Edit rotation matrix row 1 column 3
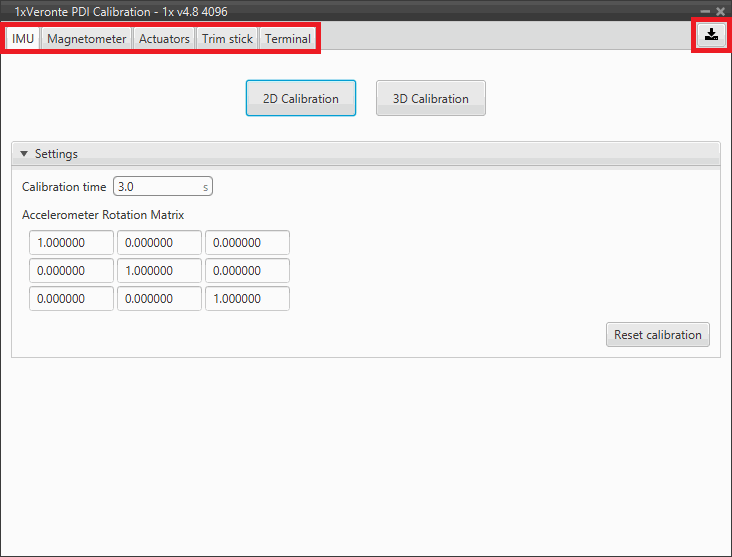This screenshot has width=732, height=557. pos(247,243)
